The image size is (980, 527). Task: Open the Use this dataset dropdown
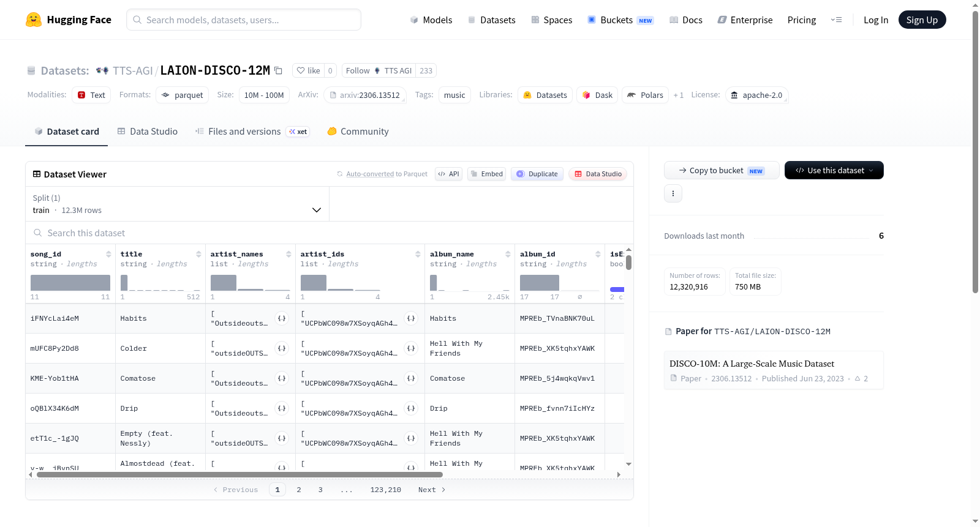tap(834, 170)
